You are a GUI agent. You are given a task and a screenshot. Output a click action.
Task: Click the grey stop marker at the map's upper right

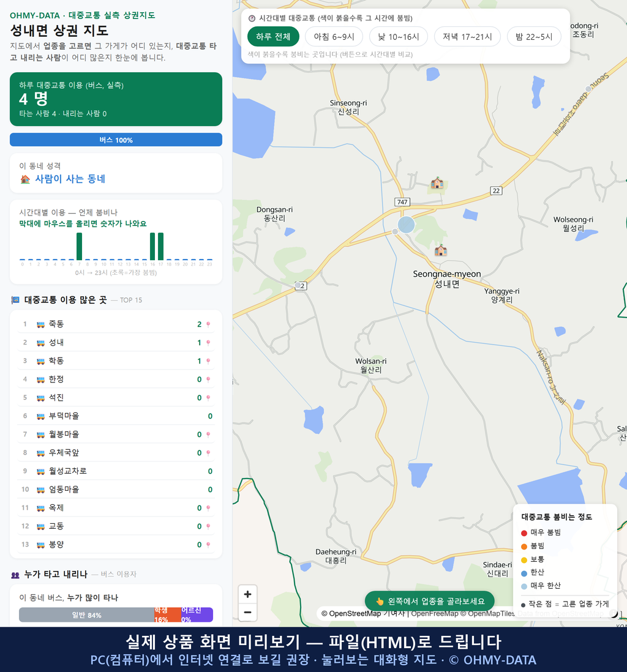(588, 89)
